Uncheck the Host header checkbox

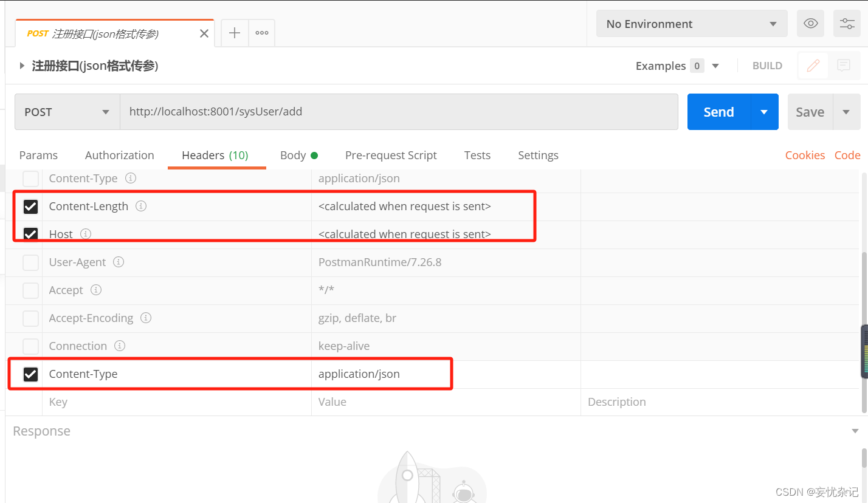coord(30,234)
